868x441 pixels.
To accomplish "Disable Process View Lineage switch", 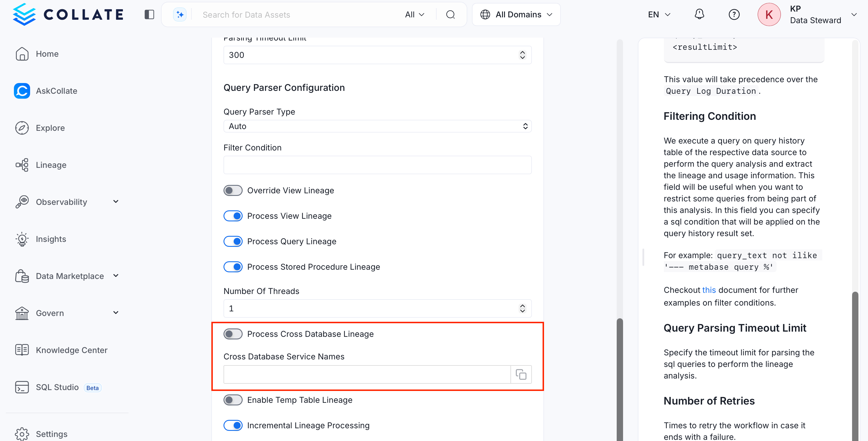I will click(233, 216).
